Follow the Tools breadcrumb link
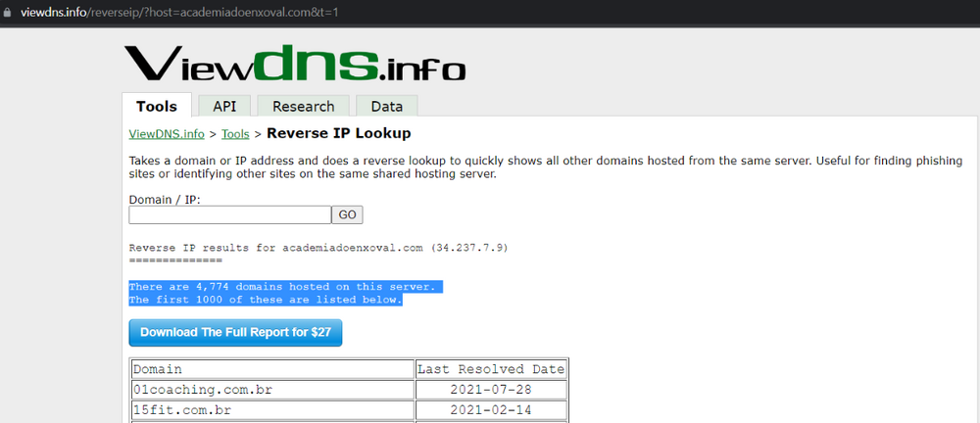The height and width of the screenshot is (423, 980). point(235,134)
